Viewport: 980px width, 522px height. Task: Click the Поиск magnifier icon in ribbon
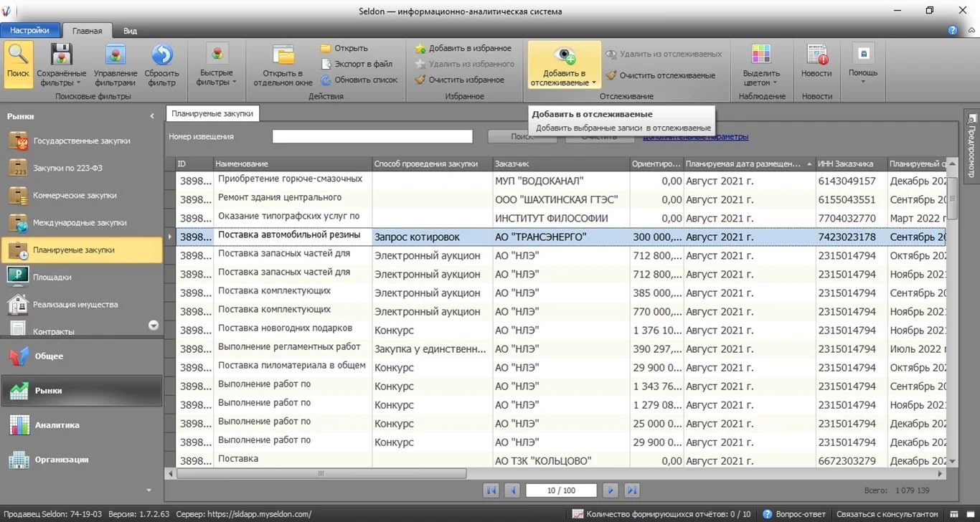[18, 55]
